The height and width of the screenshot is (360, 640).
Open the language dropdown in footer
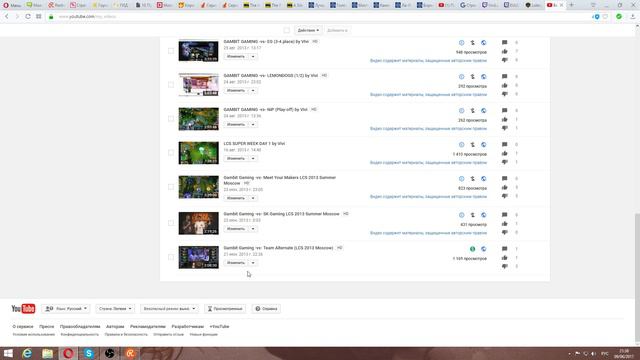66,309
